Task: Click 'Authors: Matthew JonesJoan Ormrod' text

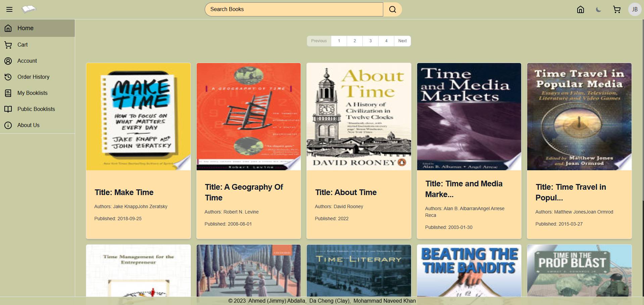Action: pyautogui.click(x=574, y=212)
